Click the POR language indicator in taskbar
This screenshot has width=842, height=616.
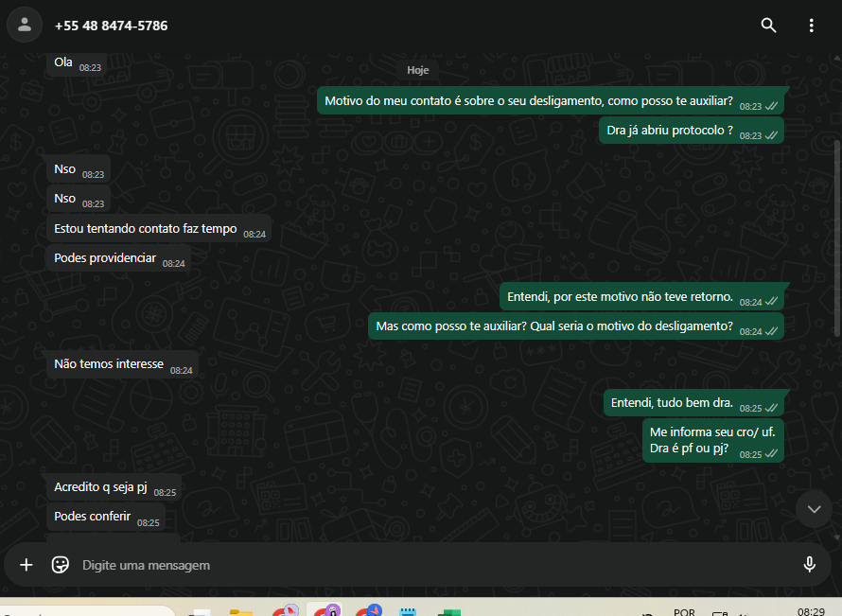(684, 611)
